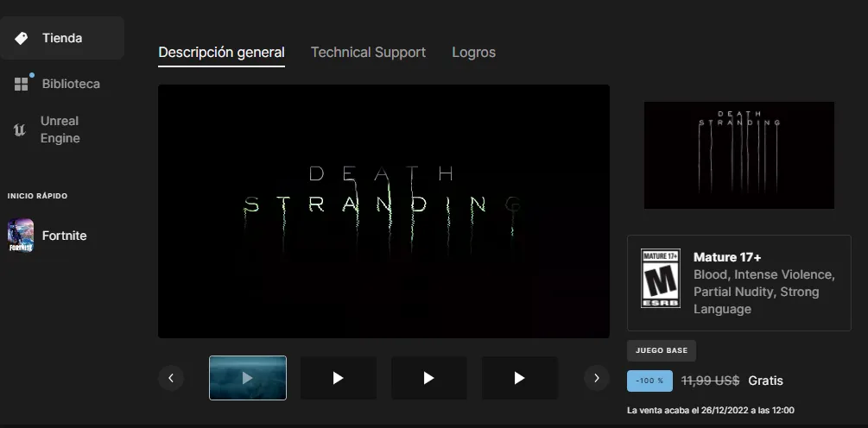Launch Fortnite from quick start

click(62, 236)
